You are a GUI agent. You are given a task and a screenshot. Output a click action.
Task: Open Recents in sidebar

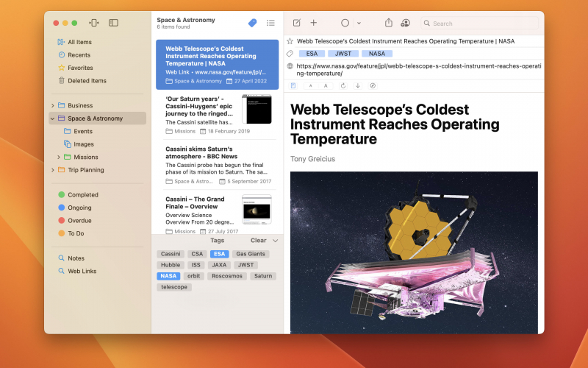(x=79, y=54)
